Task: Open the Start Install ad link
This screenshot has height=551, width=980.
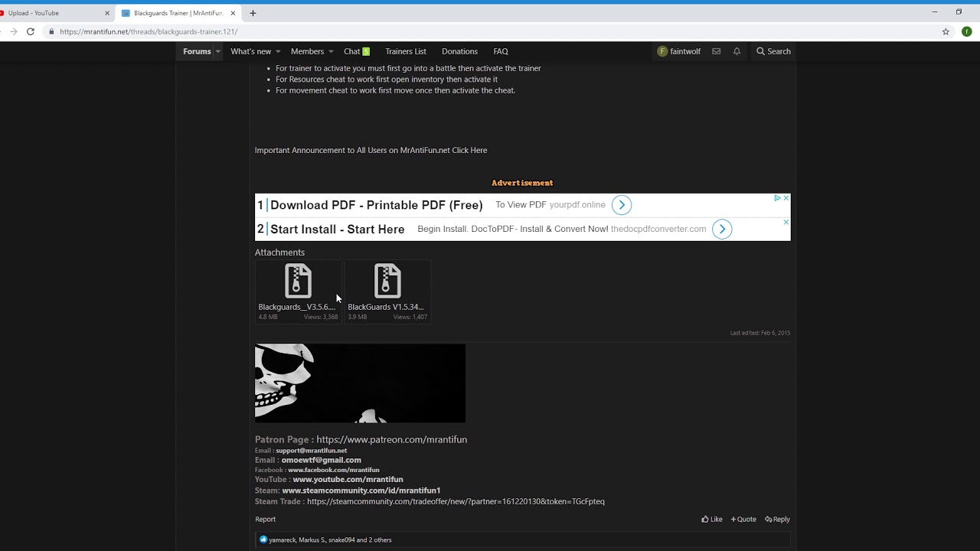Action: point(337,229)
